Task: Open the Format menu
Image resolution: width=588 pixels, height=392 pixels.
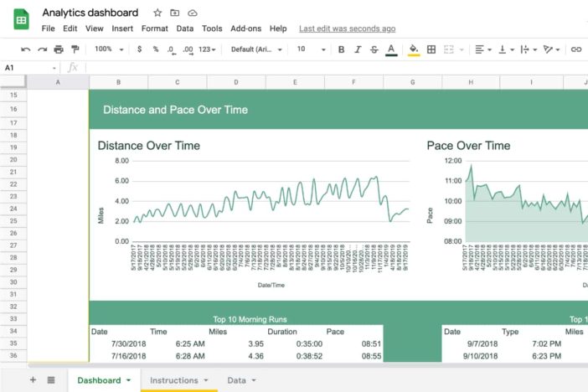Action: (154, 28)
